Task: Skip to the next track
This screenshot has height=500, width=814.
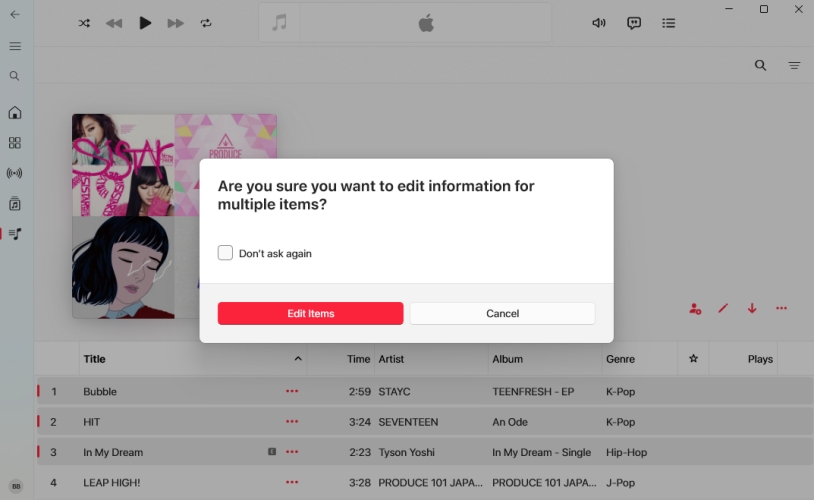Action: 175,23
